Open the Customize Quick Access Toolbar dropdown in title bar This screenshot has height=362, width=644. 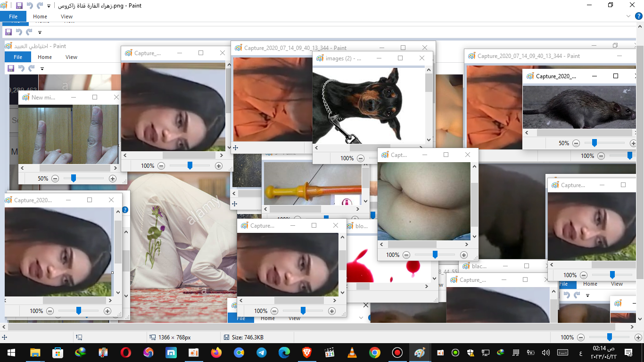pyautogui.click(x=49, y=6)
